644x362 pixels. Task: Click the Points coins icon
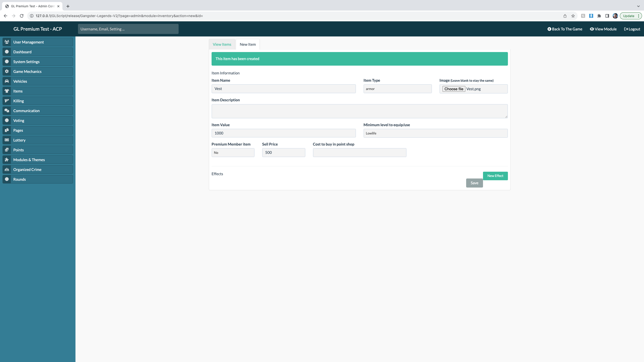(x=7, y=150)
